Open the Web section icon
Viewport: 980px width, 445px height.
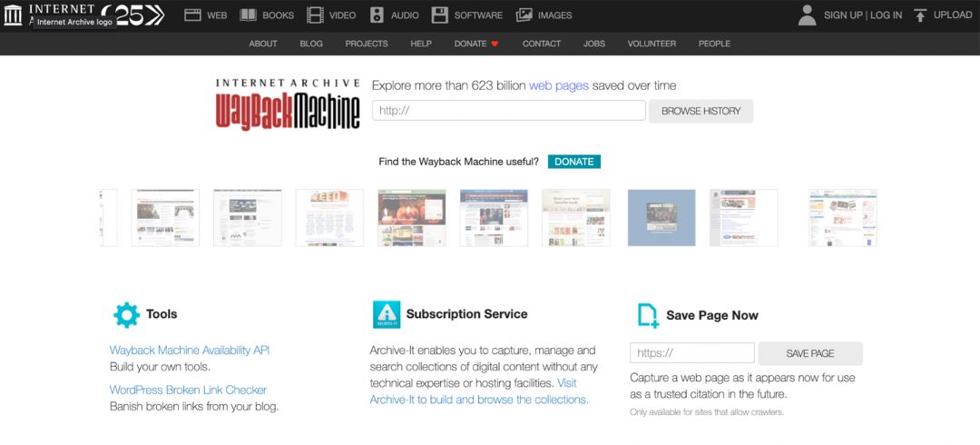point(192,15)
